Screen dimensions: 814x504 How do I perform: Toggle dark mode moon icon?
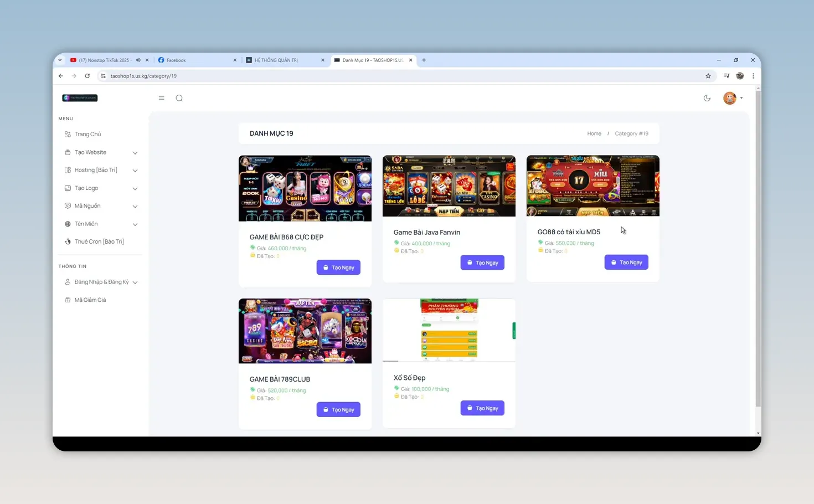707,98
